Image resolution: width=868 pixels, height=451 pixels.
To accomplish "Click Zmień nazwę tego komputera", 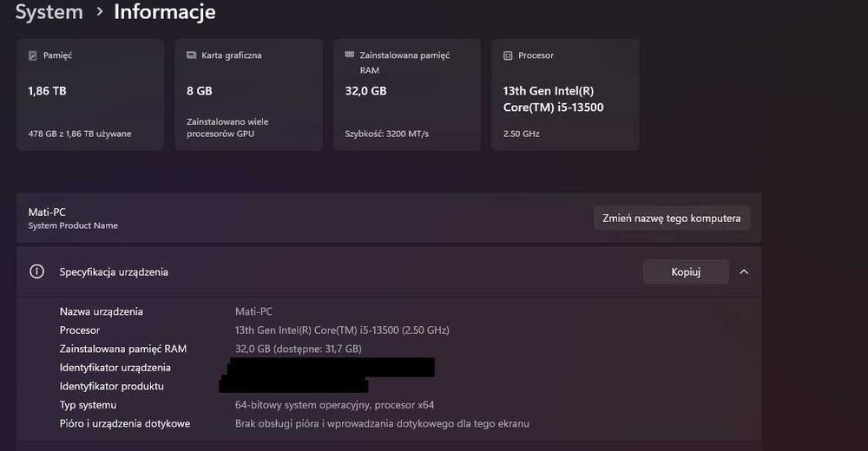I will coord(672,219).
